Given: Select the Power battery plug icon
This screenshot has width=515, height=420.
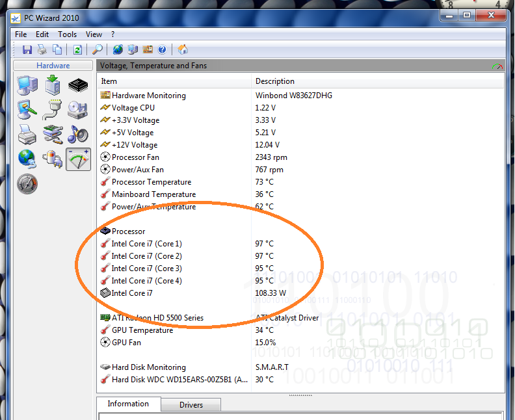Looking at the screenshot, I should point(53,159).
